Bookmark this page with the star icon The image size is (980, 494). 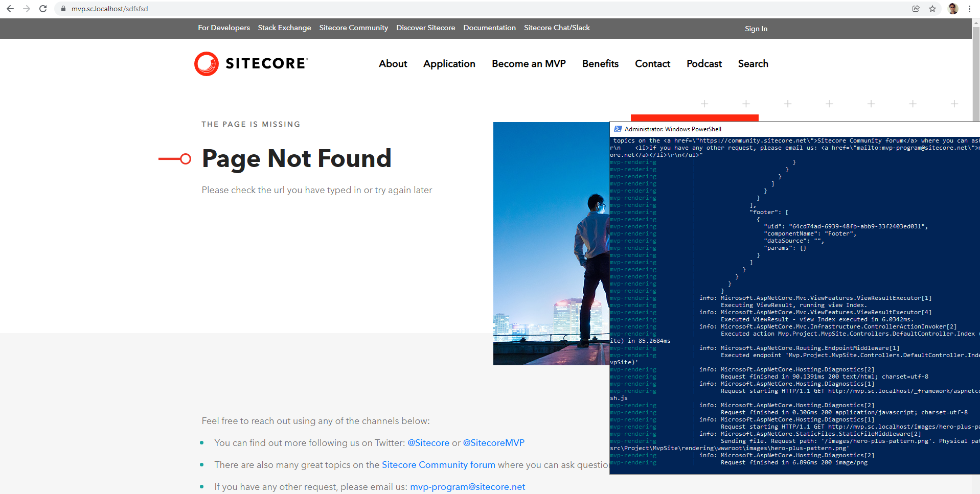point(932,9)
